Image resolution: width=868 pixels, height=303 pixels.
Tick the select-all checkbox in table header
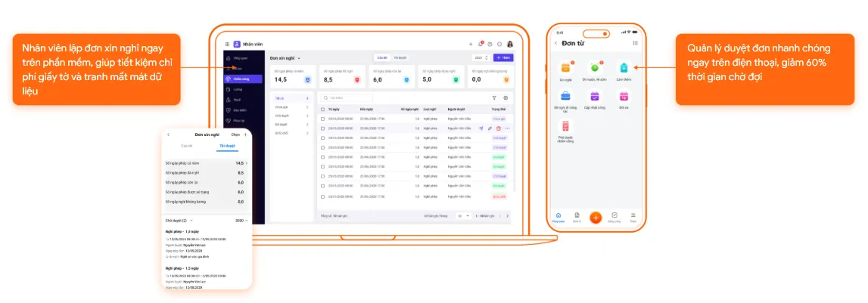click(x=322, y=110)
